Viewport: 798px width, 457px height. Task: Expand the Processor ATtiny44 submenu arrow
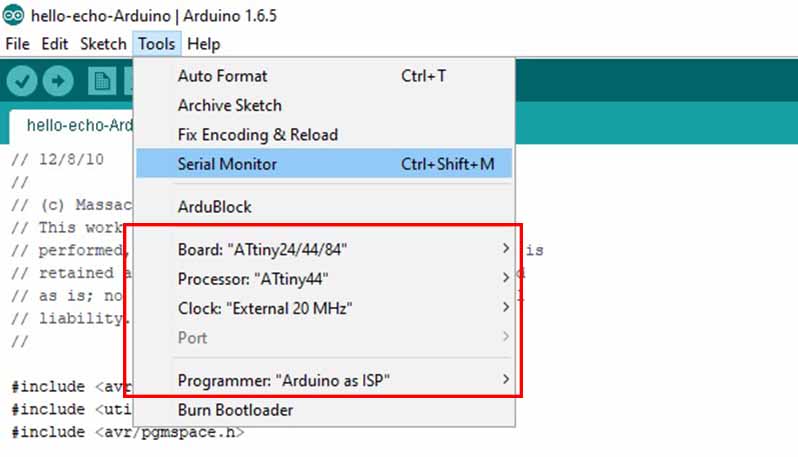505,278
